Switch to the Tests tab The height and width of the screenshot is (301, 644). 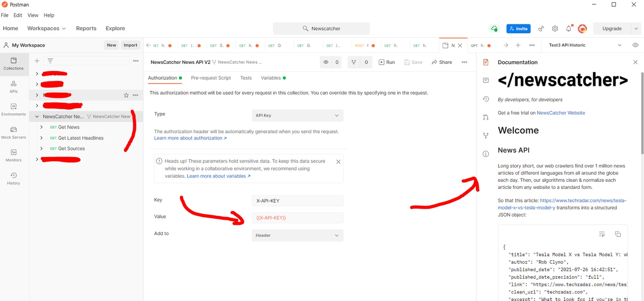pos(246,78)
